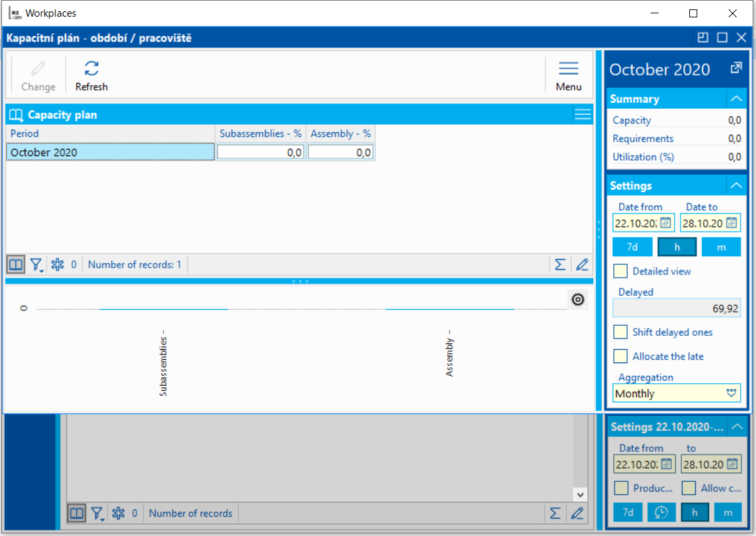
Task: Click the Subassemblies 0,0 cell
Action: click(x=260, y=152)
